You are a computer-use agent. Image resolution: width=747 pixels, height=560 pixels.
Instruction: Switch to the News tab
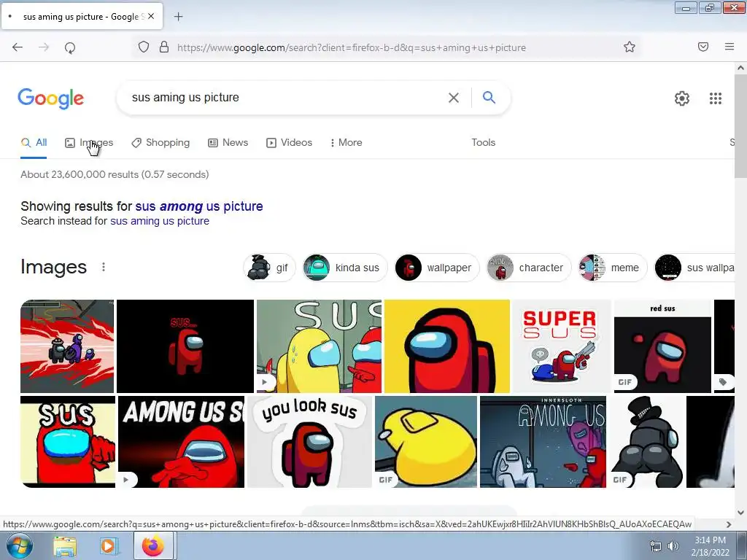coord(228,142)
